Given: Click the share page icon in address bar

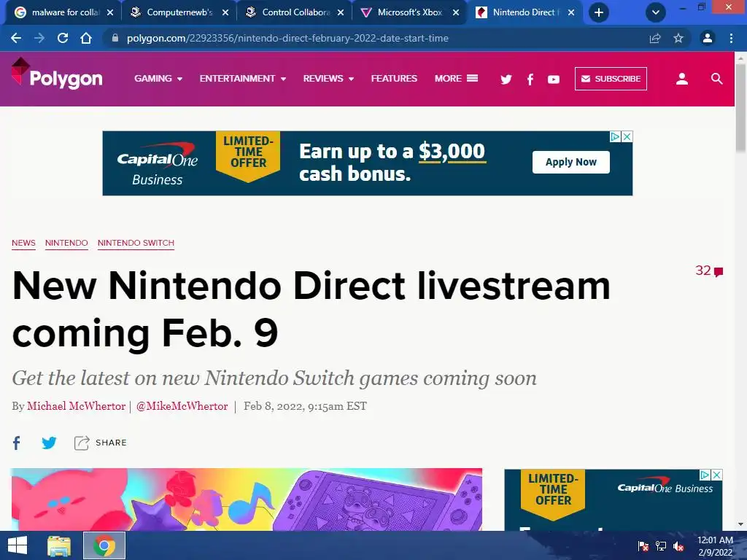Looking at the screenshot, I should (x=655, y=38).
